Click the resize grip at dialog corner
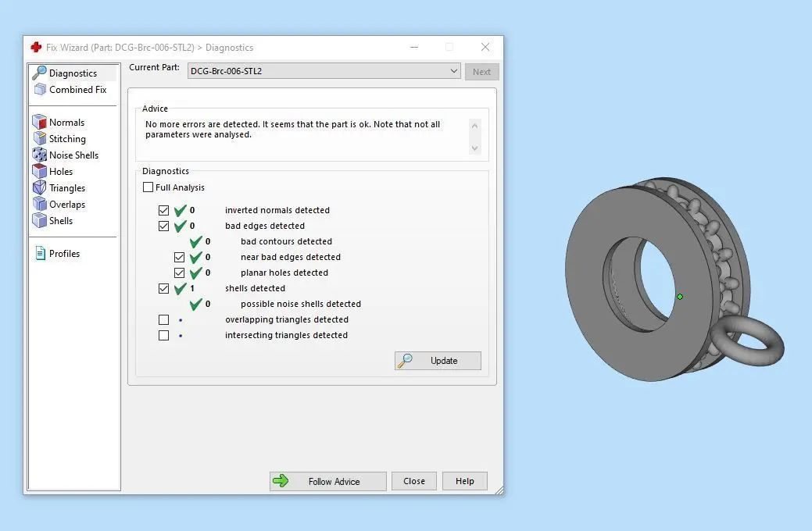The width and height of the screenshot is (812, 531). tap(499, 490)
